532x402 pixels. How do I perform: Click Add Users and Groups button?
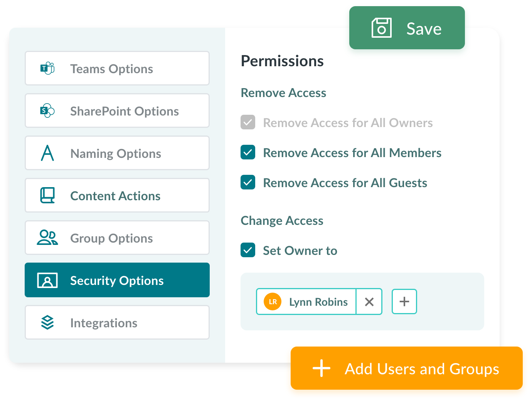[x=406, y=369]
